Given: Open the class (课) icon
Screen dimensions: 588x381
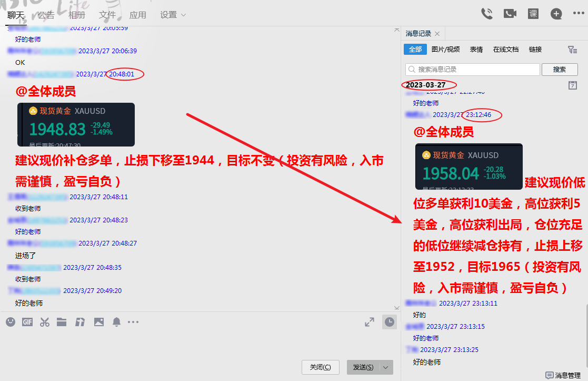Looking at the screenshot, I should coord(533,14).
